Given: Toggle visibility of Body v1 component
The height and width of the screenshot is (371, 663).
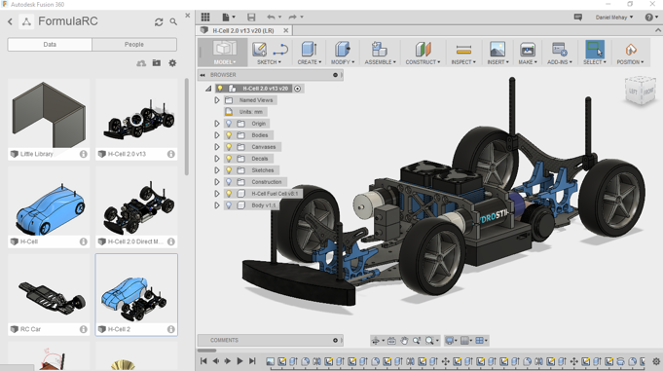Looking at the screenshot, I should [229, 205].
